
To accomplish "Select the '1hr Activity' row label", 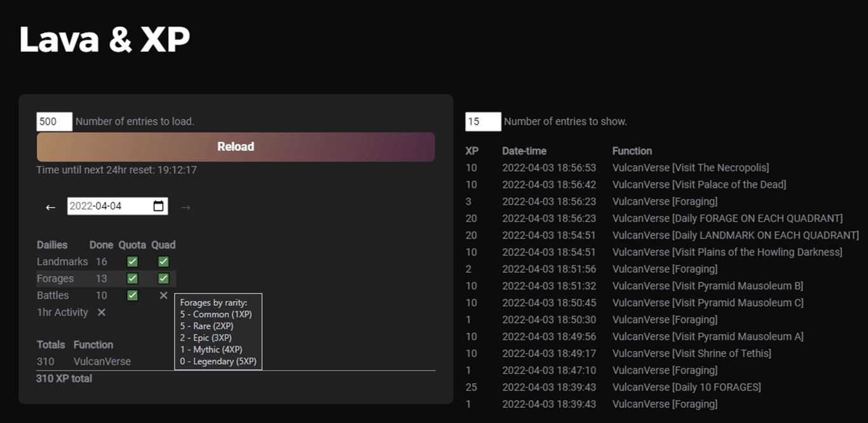I will point(62,312).
